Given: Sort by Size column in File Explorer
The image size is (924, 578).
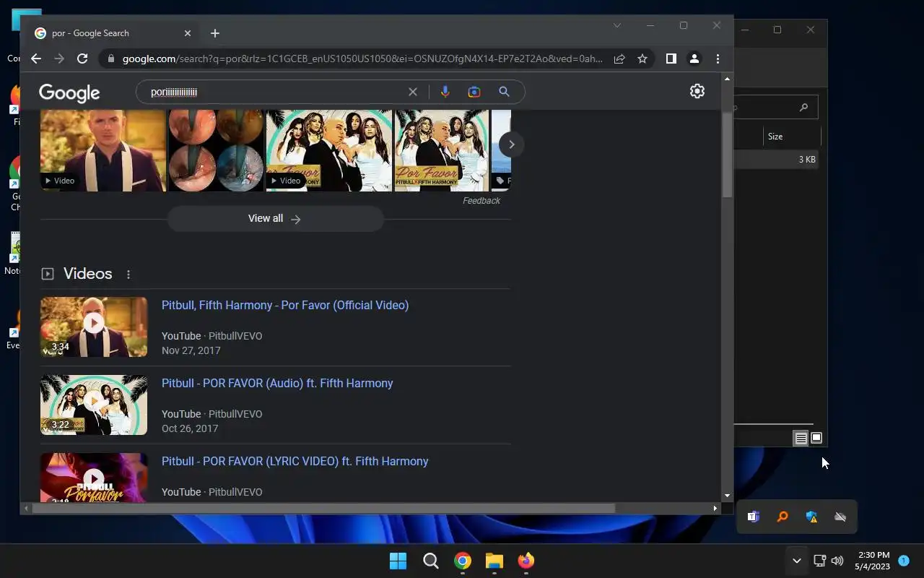Looking at the screenshot, I should tap(791, 136).
